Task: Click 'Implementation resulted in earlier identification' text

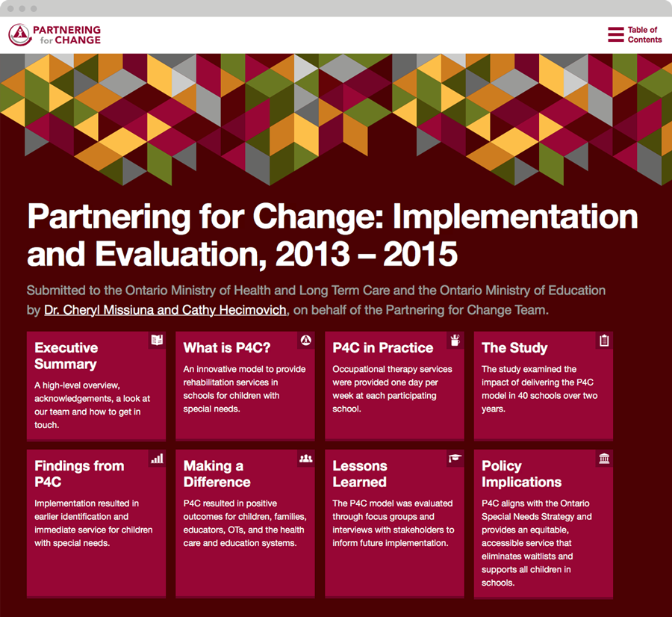Action: click(93, 523)
